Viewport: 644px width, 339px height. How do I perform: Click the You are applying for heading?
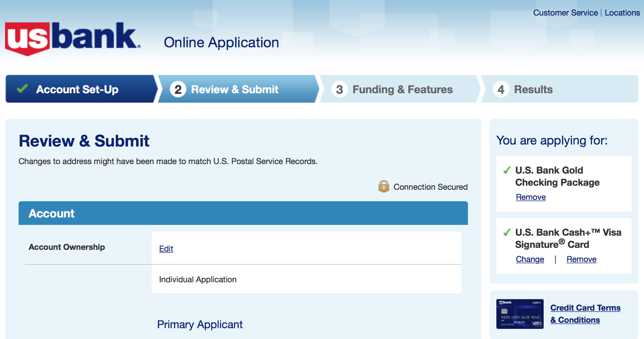[x=552, y=140]
